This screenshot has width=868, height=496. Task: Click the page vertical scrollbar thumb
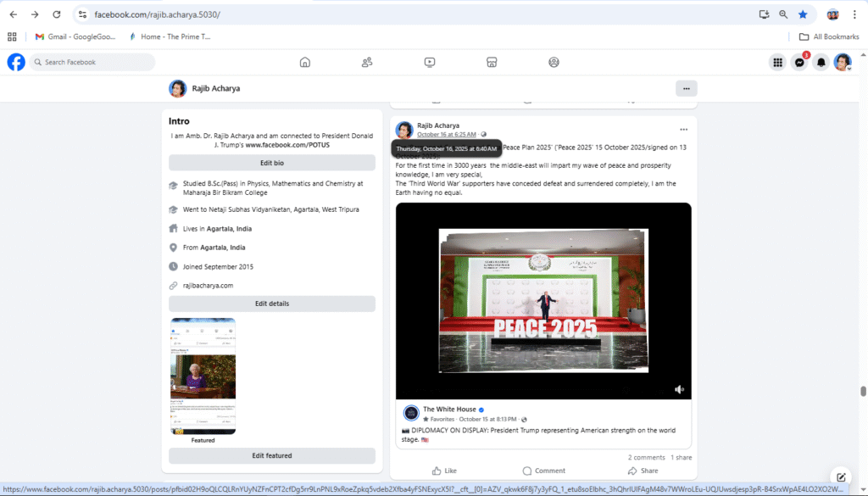(x=863, y=391)
